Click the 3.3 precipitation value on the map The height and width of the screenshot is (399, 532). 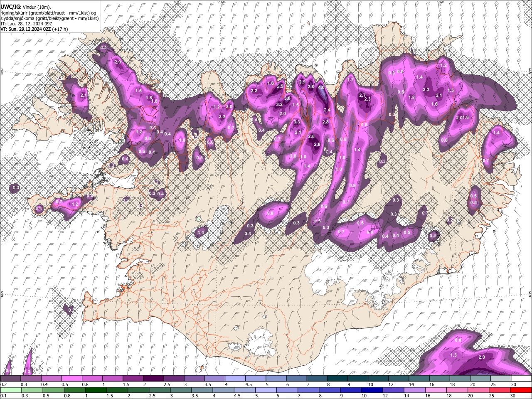[297, 122]
